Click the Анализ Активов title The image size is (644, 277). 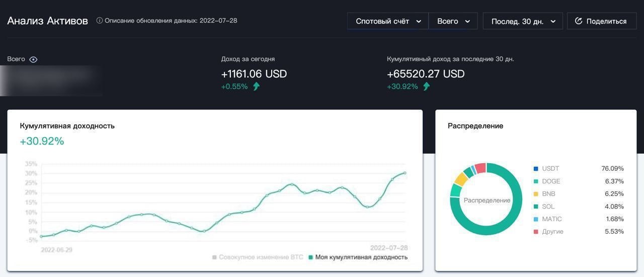click(x=48, y=21)
